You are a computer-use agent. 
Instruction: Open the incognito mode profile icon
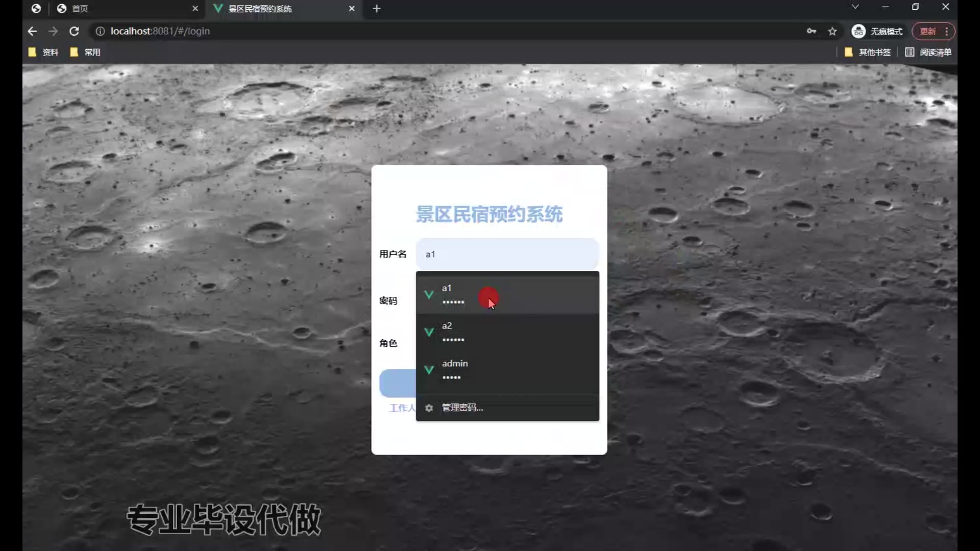[x=858, y=31]
